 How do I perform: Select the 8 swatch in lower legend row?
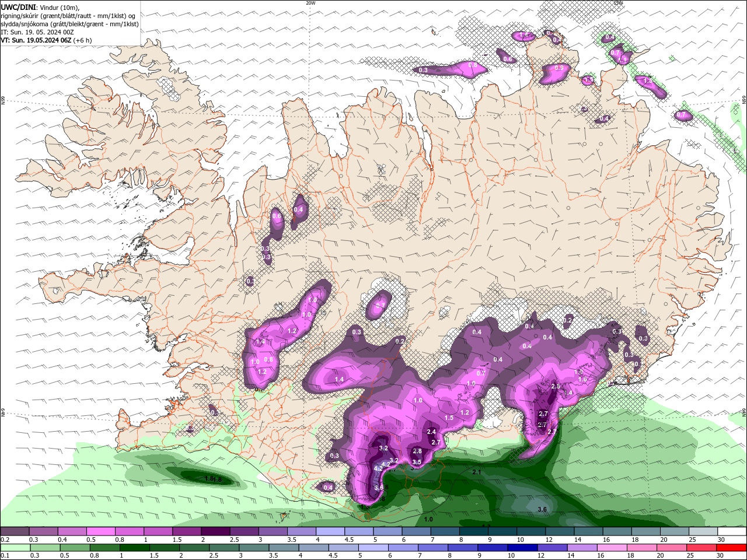pyautogui.click(x=462, y=548)
